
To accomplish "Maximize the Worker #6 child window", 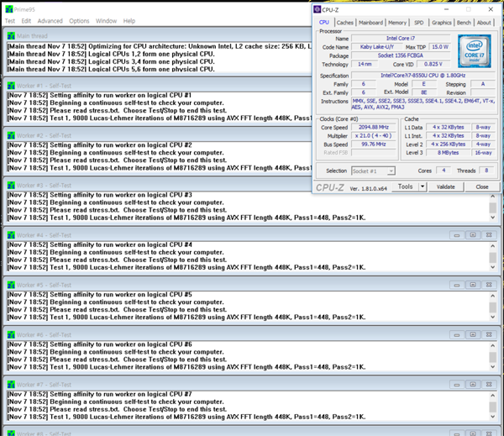I will point(472,334).
